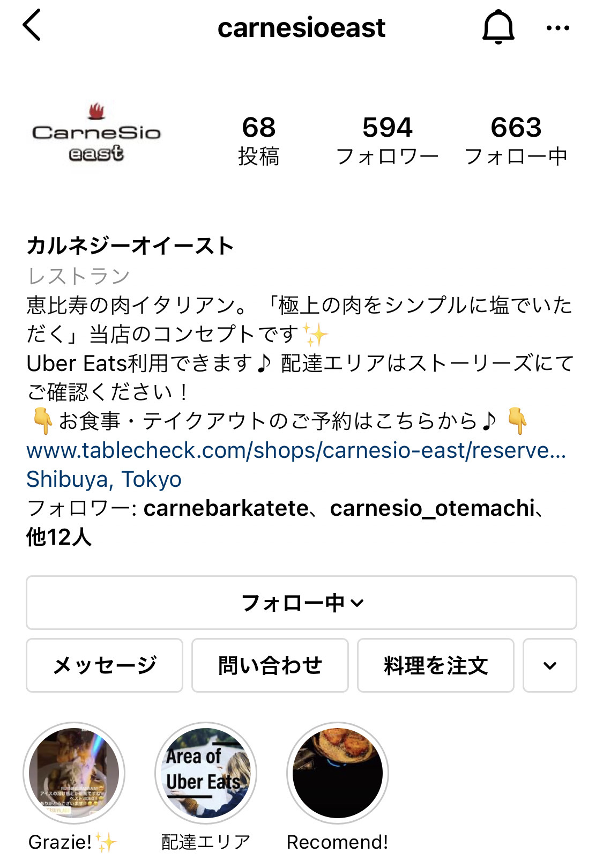The width and height of the screenshot is (603, 868).
Task: Tap the CarneSio east profile picture
Action: [96, 134]
